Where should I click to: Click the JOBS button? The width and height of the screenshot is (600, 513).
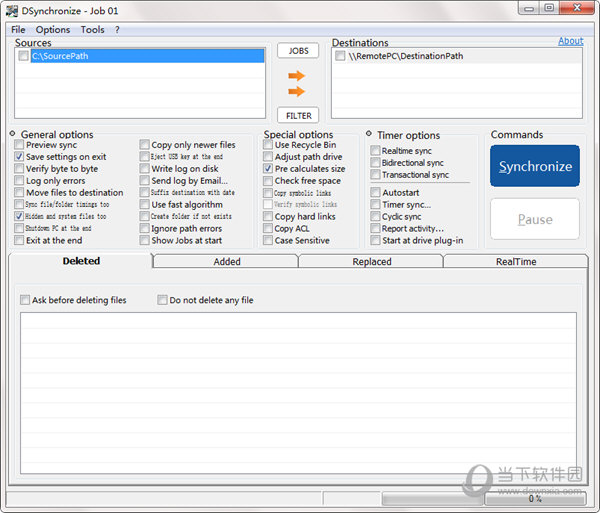pyautogui.click(x=298, y=50)
